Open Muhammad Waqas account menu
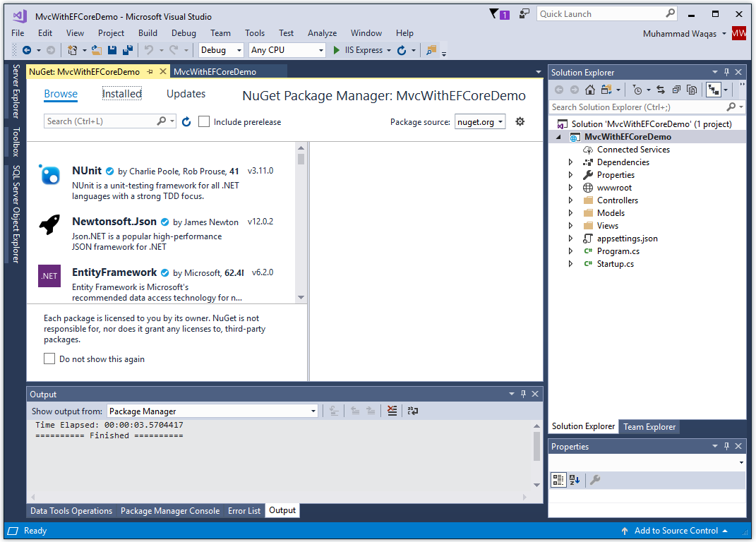This screenshot has height=542, width=756. (684, 34)
